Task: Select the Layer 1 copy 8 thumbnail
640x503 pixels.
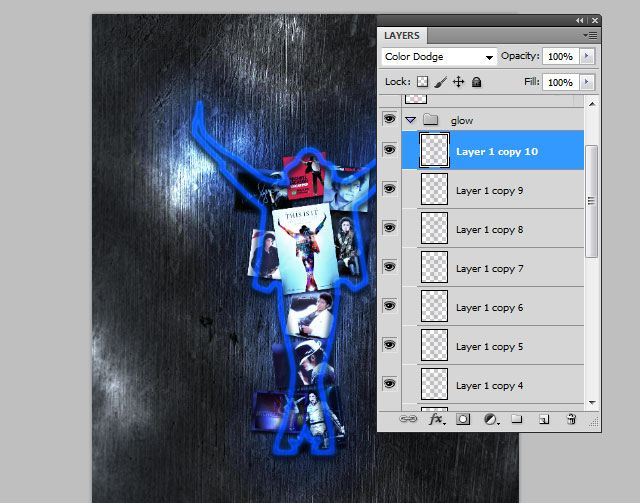Action: pos(434,228)
